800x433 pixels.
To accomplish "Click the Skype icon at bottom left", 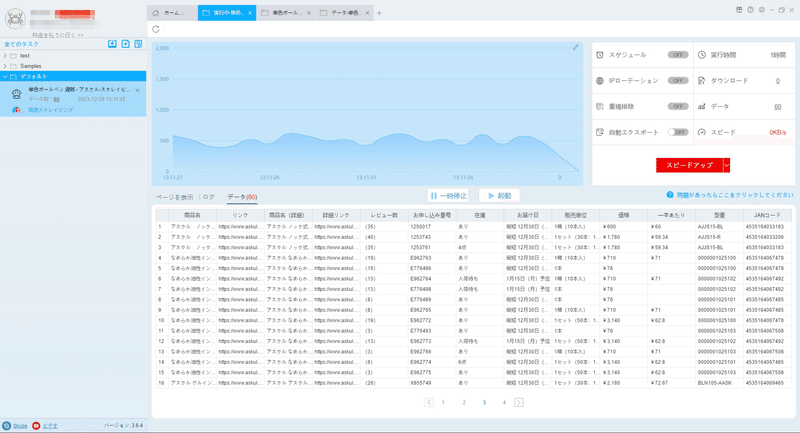I will [7, 426].
